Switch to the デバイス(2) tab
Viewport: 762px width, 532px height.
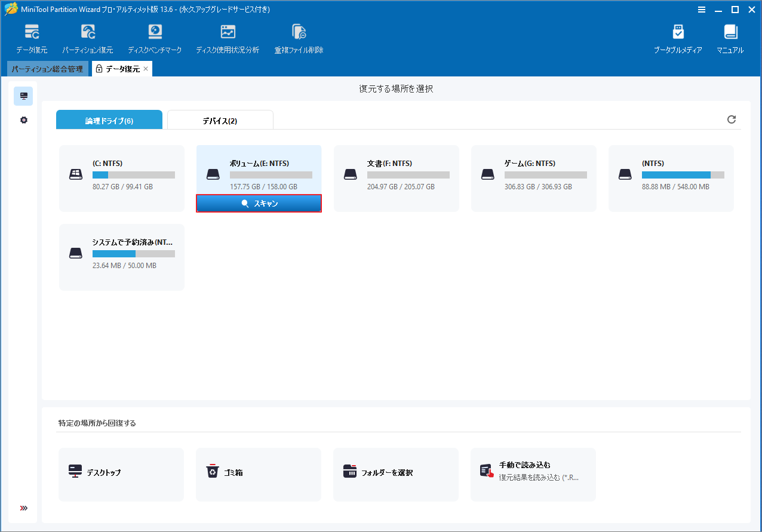[220, 119]
